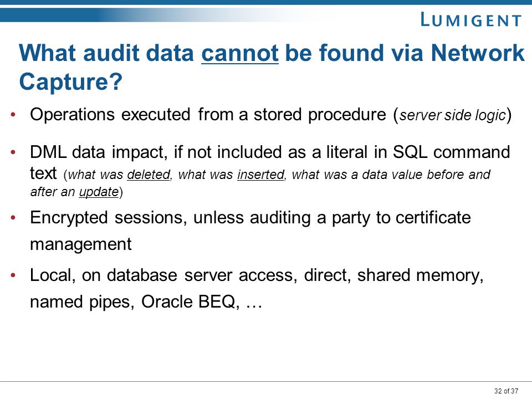Select the Encrypted sessions bullet text
532x399 pixels.
[x=250, y=231]
